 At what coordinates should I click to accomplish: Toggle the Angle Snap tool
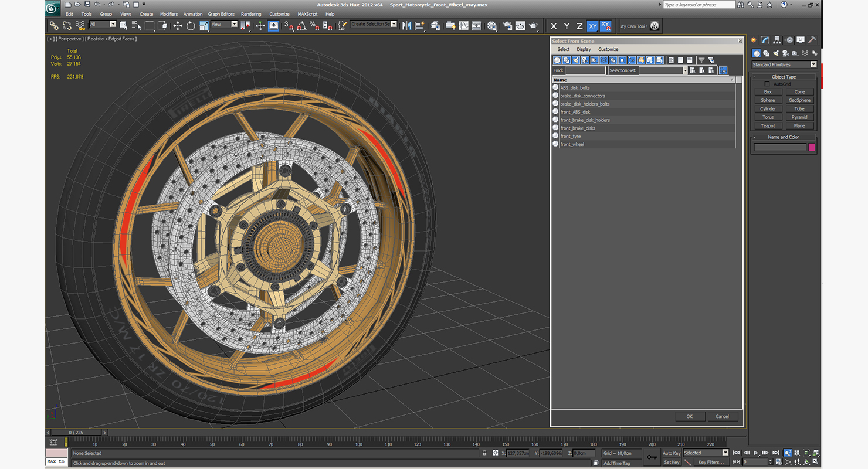301,26
